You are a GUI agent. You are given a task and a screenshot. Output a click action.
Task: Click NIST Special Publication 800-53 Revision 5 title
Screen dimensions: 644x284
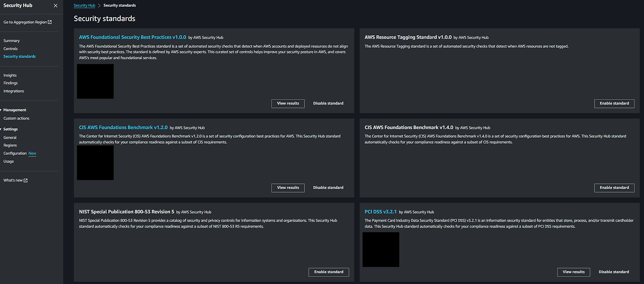point(127,212)
